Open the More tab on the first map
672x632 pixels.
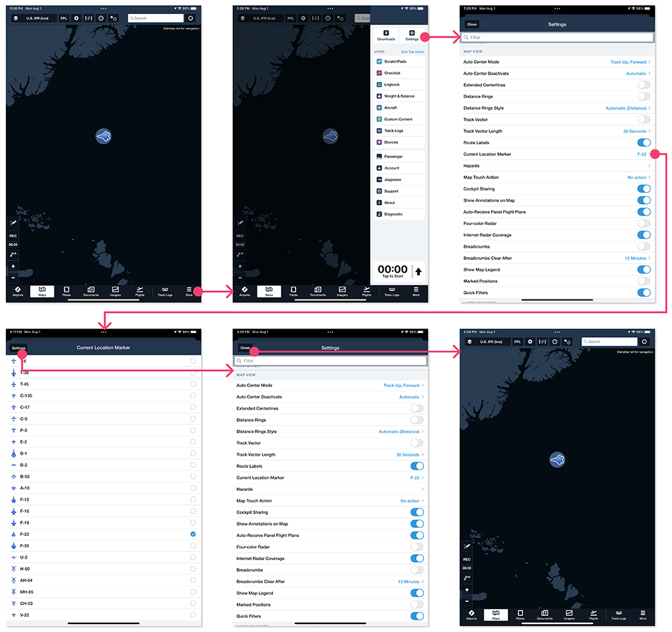pyautogui.click(x=189, y=291)
